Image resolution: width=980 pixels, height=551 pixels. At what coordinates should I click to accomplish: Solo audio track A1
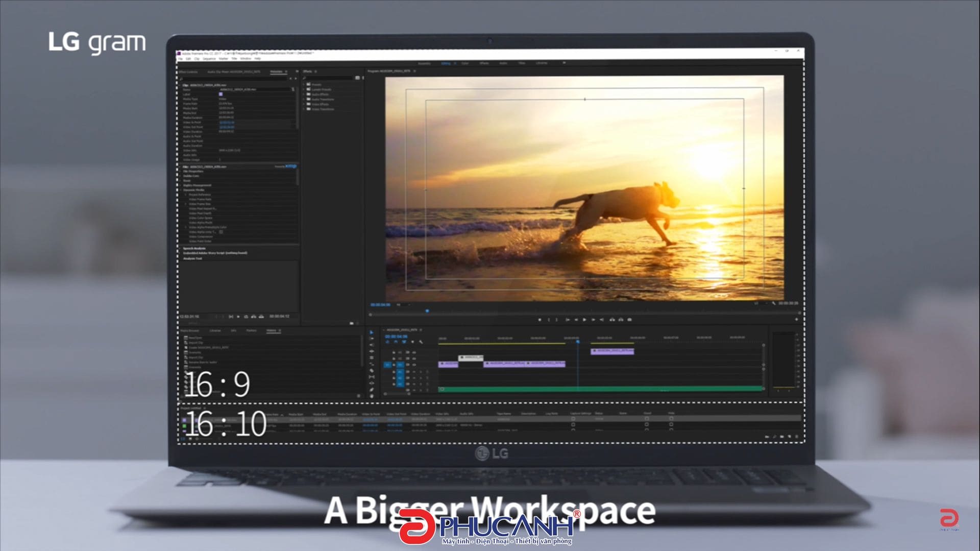click(421, 372)
